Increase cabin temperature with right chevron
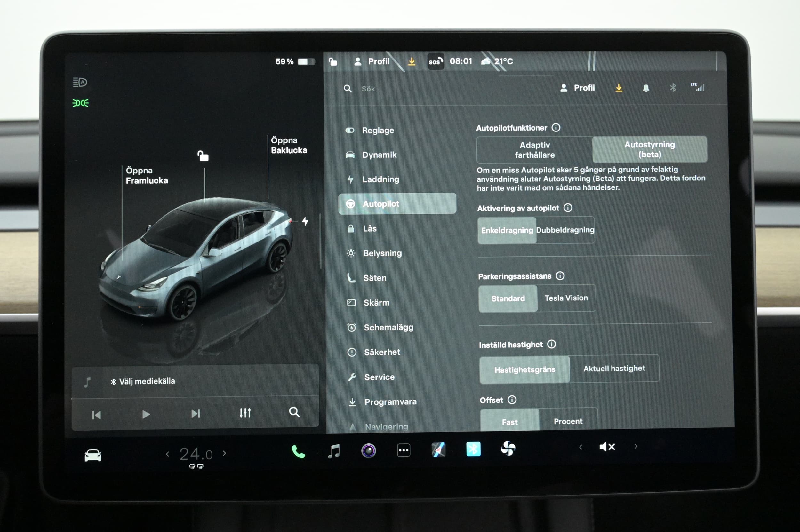Screen dimensions: 800x532 (x=224, y=453)
